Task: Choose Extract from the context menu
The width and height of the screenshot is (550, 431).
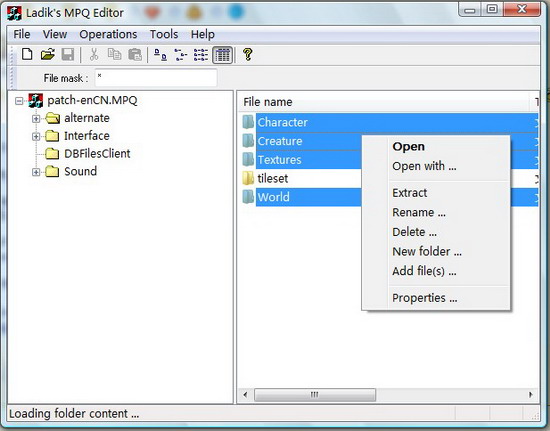Action: point(410,193)
